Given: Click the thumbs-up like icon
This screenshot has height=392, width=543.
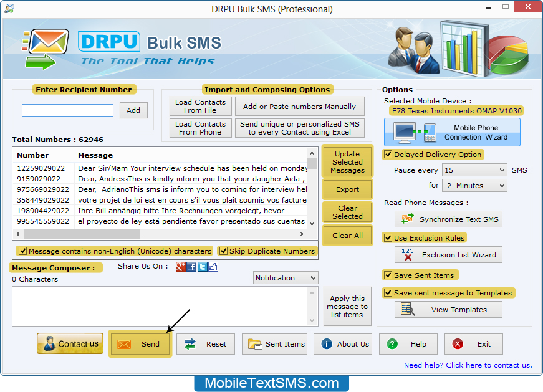Looking at the screenshot, I should tap(213, 267).
